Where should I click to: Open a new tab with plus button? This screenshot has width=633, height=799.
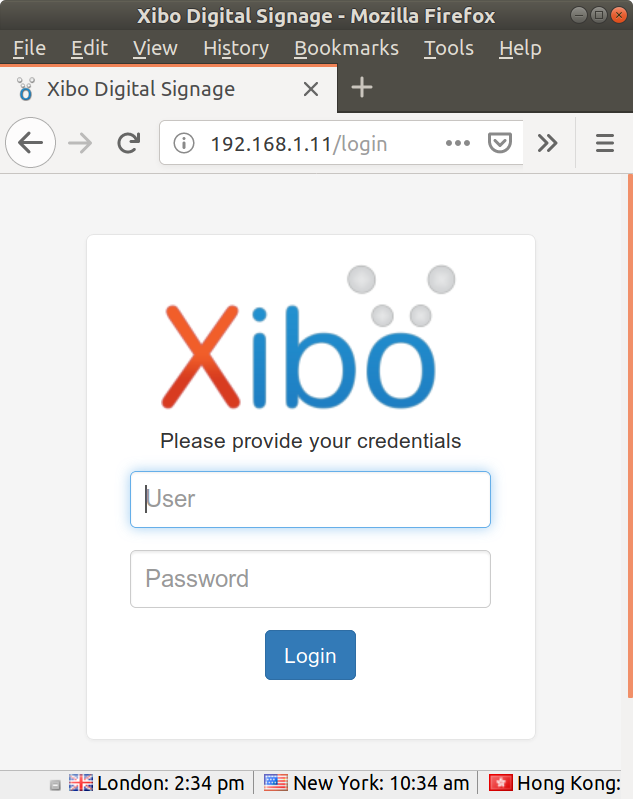362,88
